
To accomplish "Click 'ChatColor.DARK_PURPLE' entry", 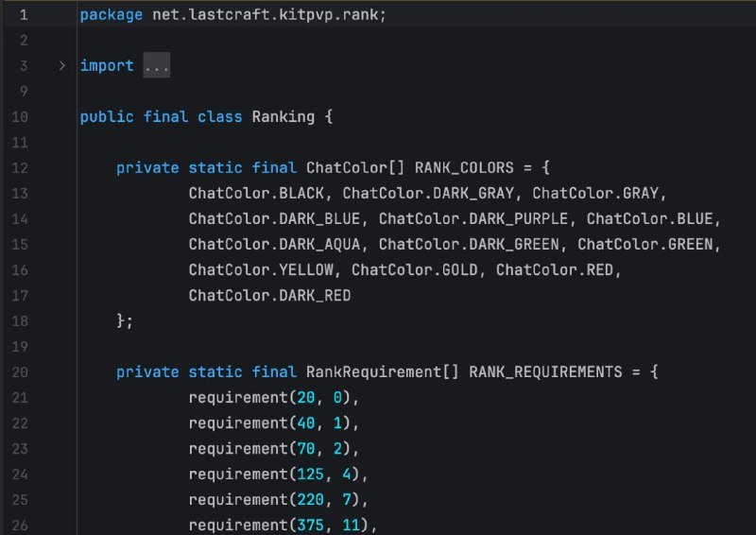I will [x=473, y=219].
